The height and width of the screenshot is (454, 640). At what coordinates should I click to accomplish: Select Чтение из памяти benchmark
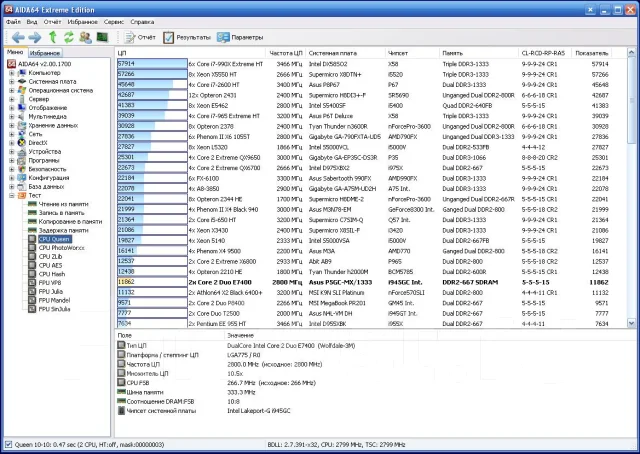click(63, 204)
